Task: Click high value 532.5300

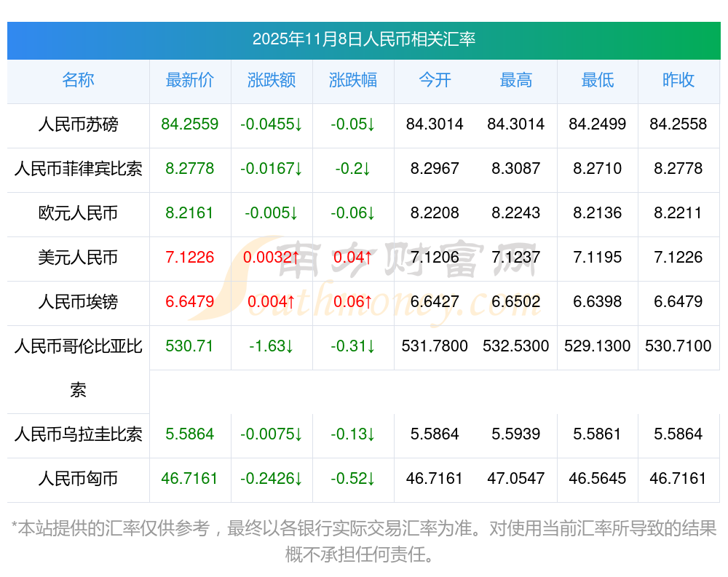Action: [516, 346]
